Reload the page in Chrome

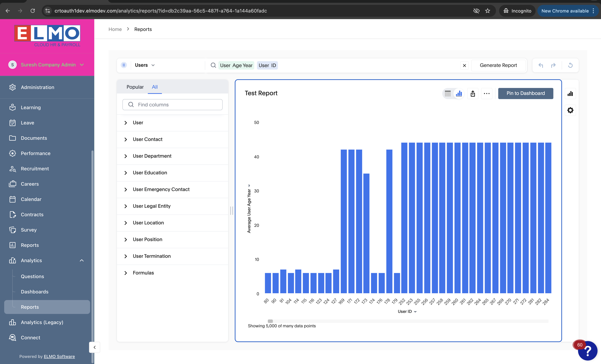[x=33, y=11]
